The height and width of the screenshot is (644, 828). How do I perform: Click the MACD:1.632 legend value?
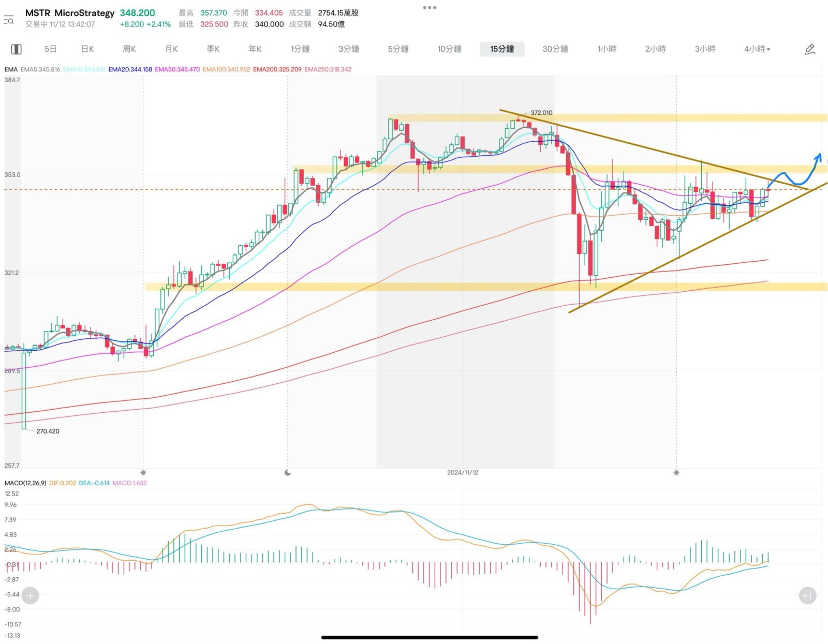(x=129, y=483)
